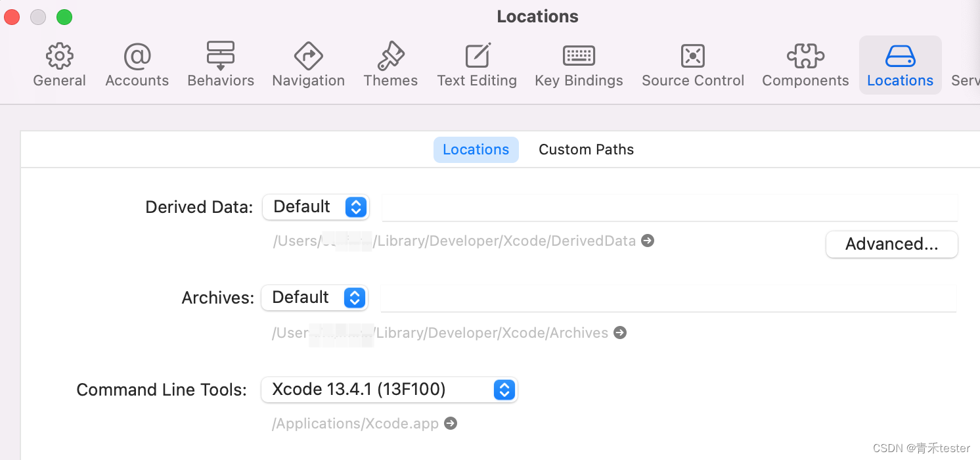Reveal DerivedData folder via arrow icon
Viewport: 980px width, 460px height.
point(648,241)
